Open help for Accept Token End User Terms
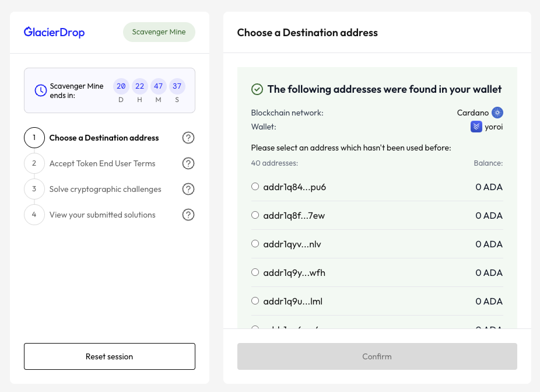The width and height of the screenshot is (540, 392). pyautogui.click(x=188, y=164)
